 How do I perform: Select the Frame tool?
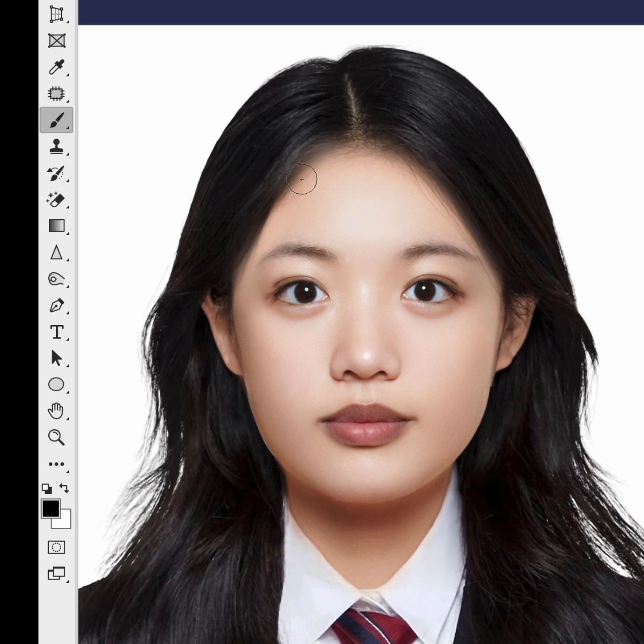56,41
